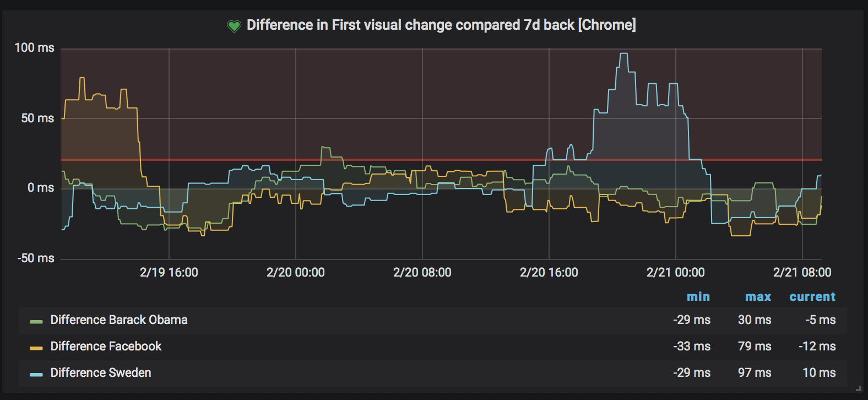Screen dimensions: 868x400
Task: Sort legend by min column
Action: coord(698,296)
